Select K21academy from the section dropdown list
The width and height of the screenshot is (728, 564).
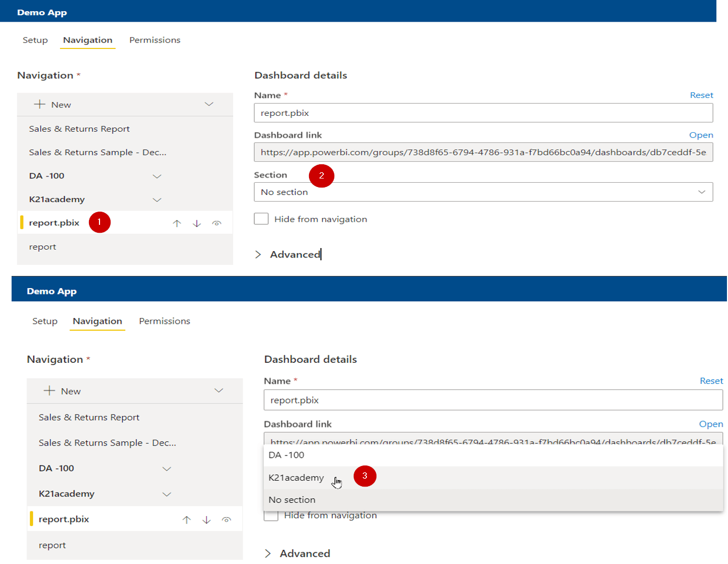(x=296, y=478)
